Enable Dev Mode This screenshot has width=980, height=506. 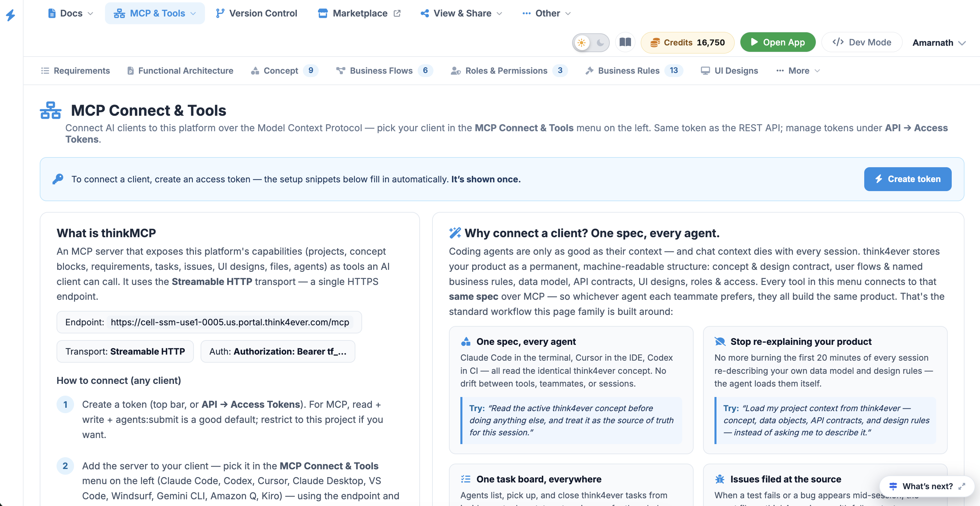coord(862,42)
